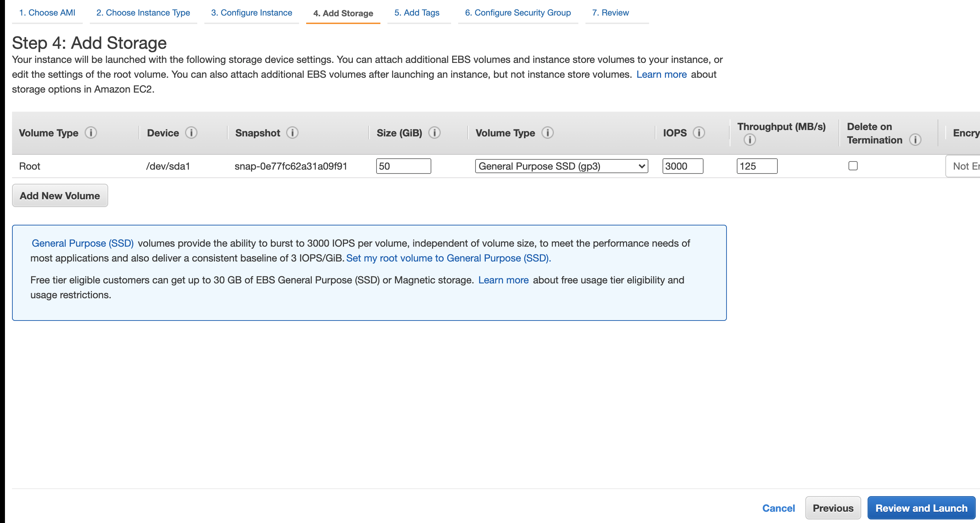This screenshot has height=523, width=980.
Task: Click info icon next to IOPS header
Action: [x=699, y=133]
